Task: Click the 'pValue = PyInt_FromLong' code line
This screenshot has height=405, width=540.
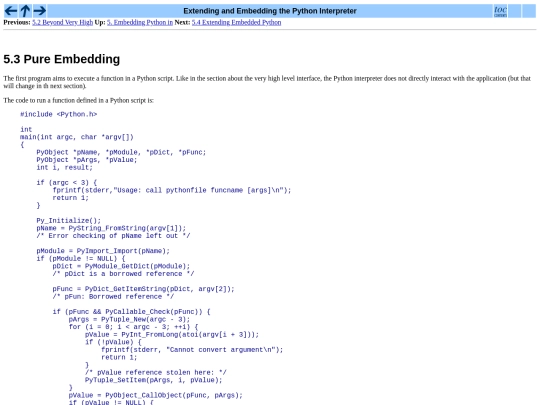Action: [172, 334]
